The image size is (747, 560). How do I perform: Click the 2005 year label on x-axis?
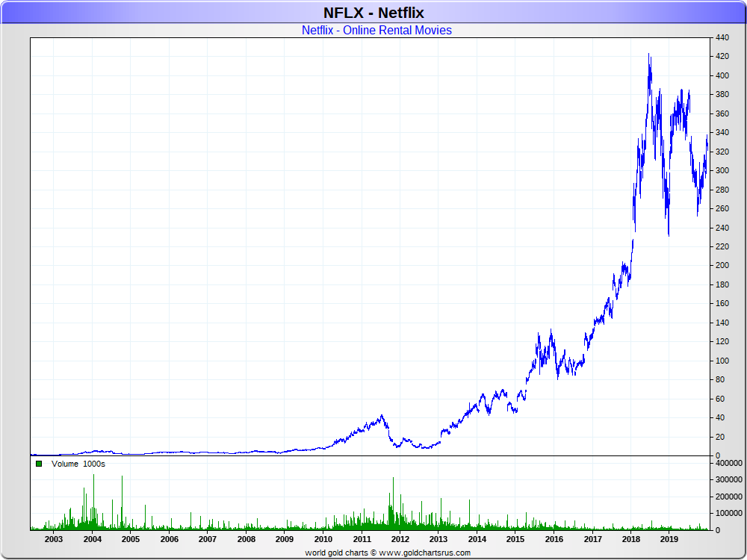point(131,539)
